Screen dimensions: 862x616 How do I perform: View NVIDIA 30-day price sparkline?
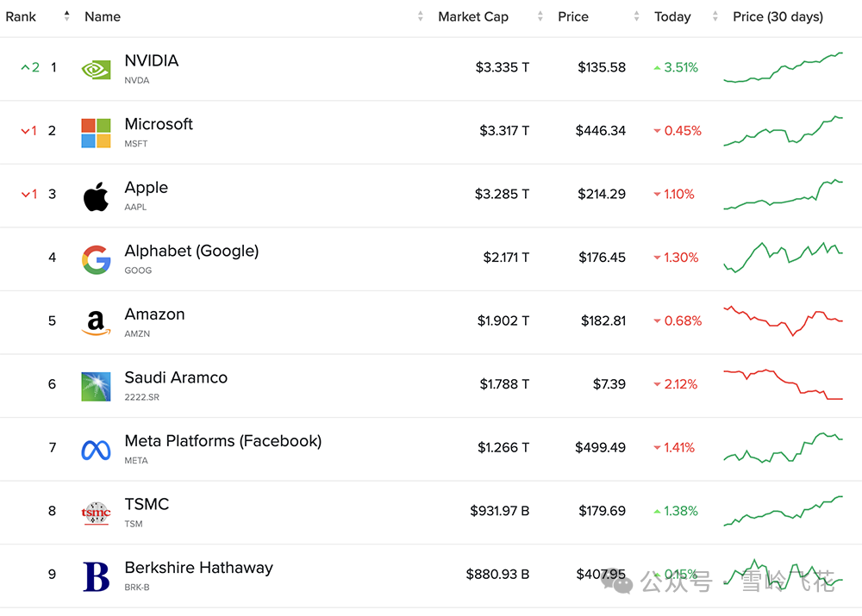783,67
